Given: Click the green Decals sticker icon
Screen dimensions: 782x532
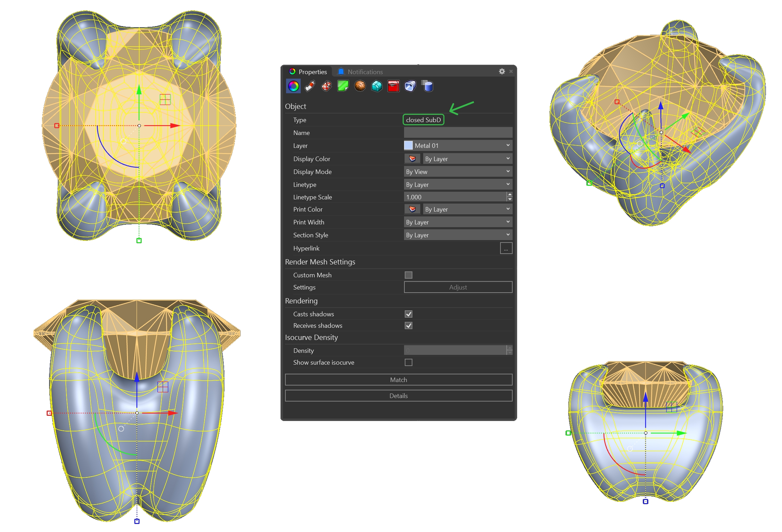Looking at the screenshot, I should point(343,86).
